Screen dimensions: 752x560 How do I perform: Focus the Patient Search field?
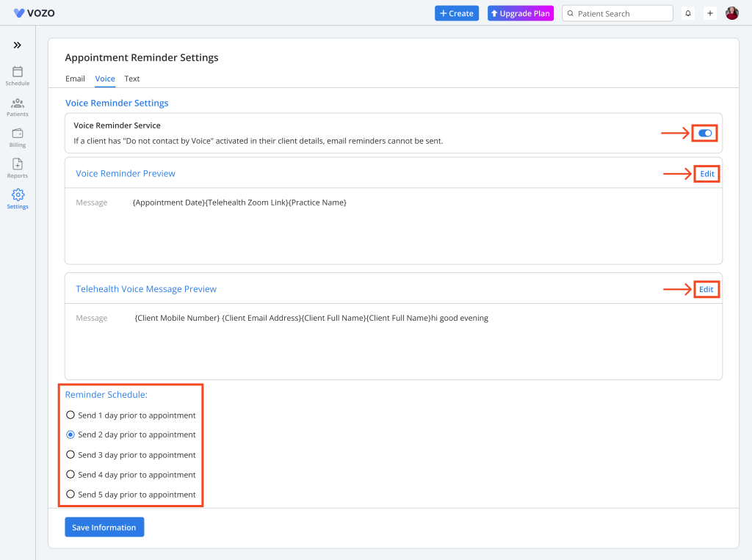coord(617,13)
